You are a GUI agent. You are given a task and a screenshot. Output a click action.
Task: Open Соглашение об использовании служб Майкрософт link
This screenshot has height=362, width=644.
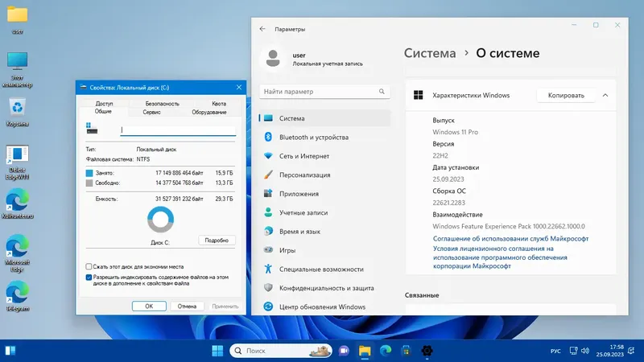pos(510,238)
